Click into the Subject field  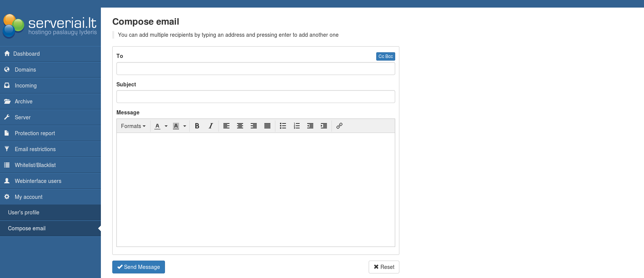tap(256, 97)
